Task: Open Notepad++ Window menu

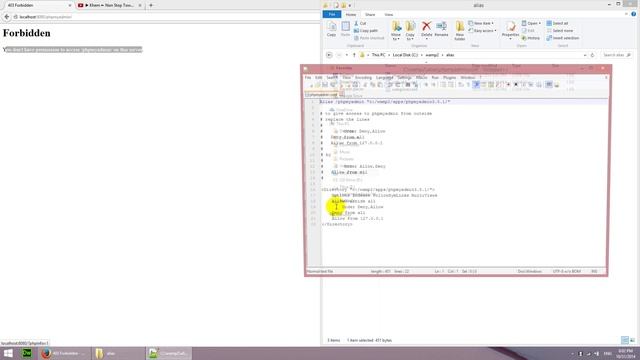Action: [x=468, y=78]
